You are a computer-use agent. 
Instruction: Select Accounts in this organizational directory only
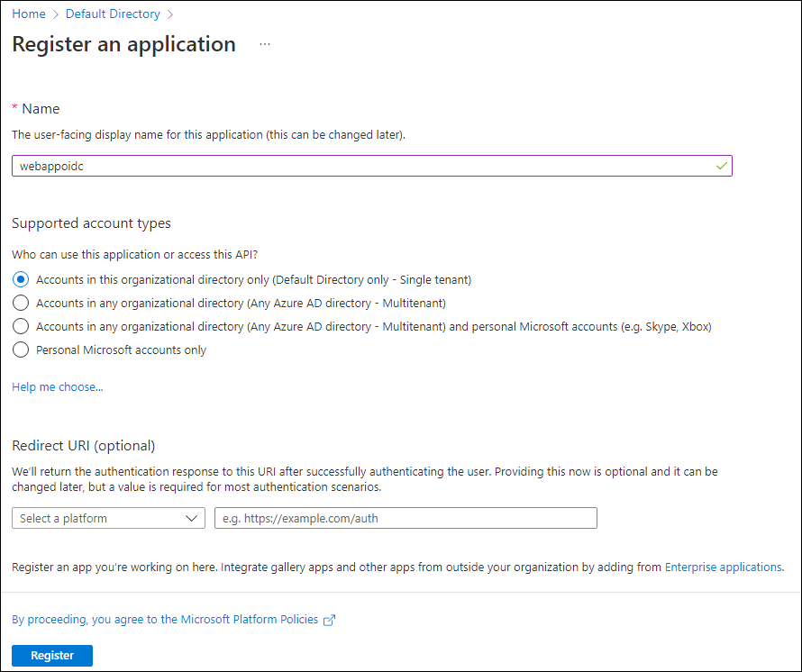pos(21,279)
